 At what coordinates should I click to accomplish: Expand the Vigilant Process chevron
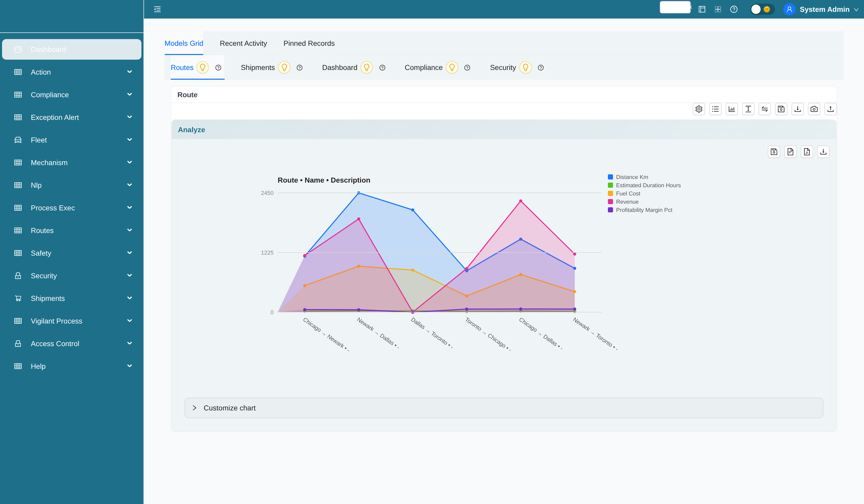tap(130, 321)
